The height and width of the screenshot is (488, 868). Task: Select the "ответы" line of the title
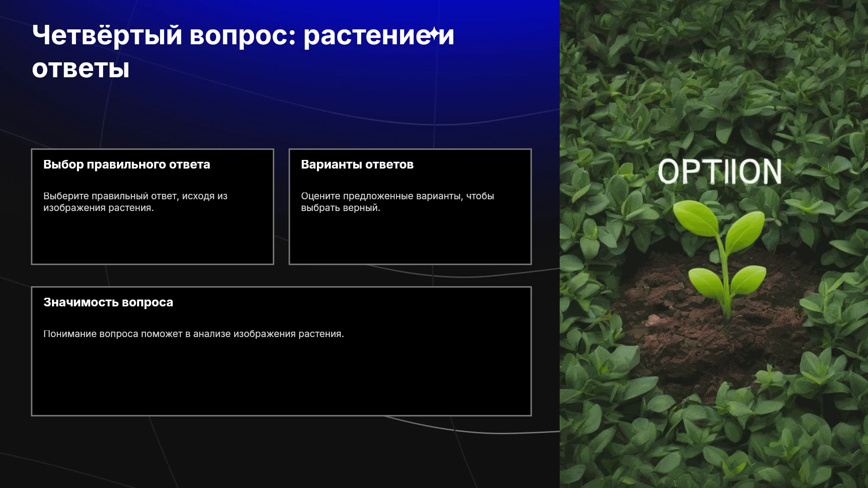point(81,69)
